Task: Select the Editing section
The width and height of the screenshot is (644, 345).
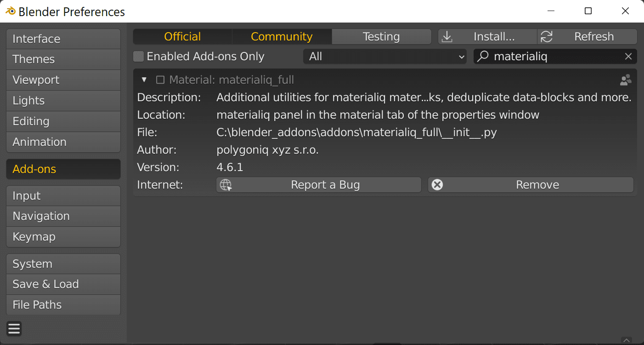Action: point(63,121)
